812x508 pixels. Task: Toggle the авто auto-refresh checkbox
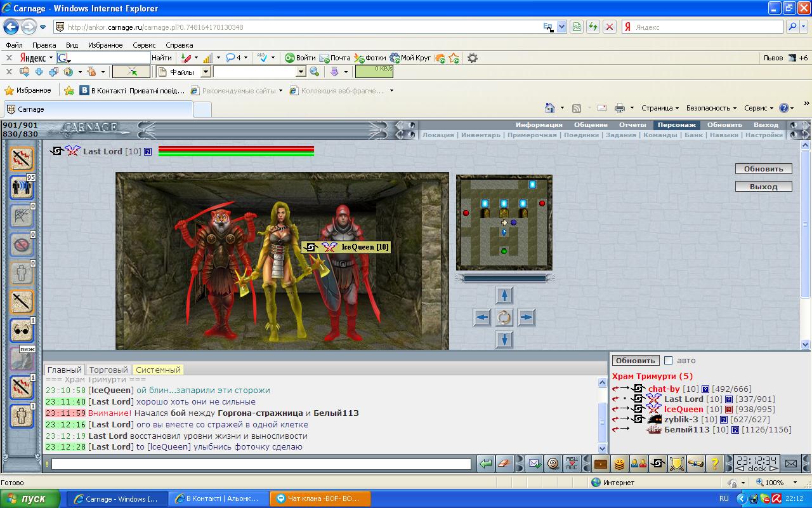click(668, 360)
